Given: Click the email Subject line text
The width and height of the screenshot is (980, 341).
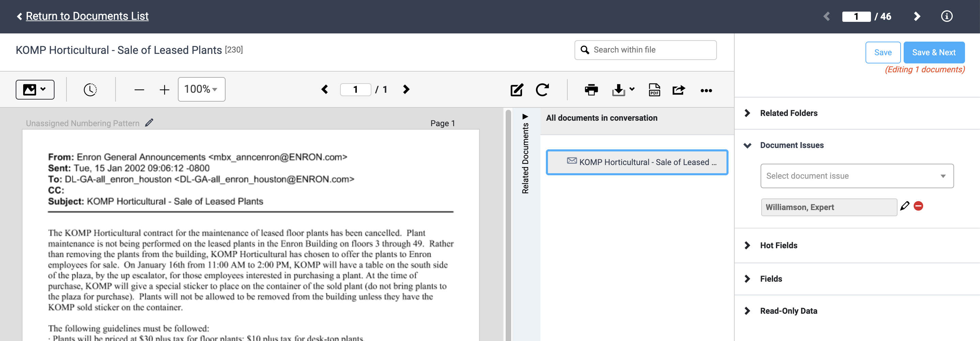Looking at the screenshot, I should [156, 201].
